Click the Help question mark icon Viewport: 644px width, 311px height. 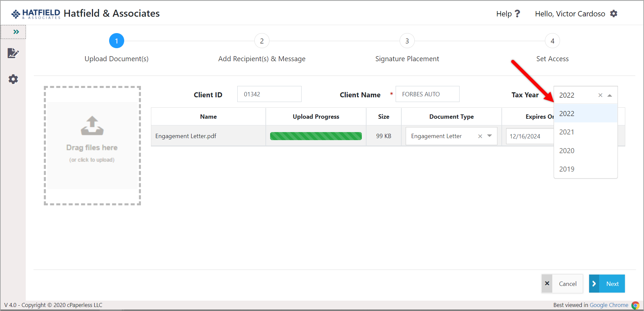(517, 14)
